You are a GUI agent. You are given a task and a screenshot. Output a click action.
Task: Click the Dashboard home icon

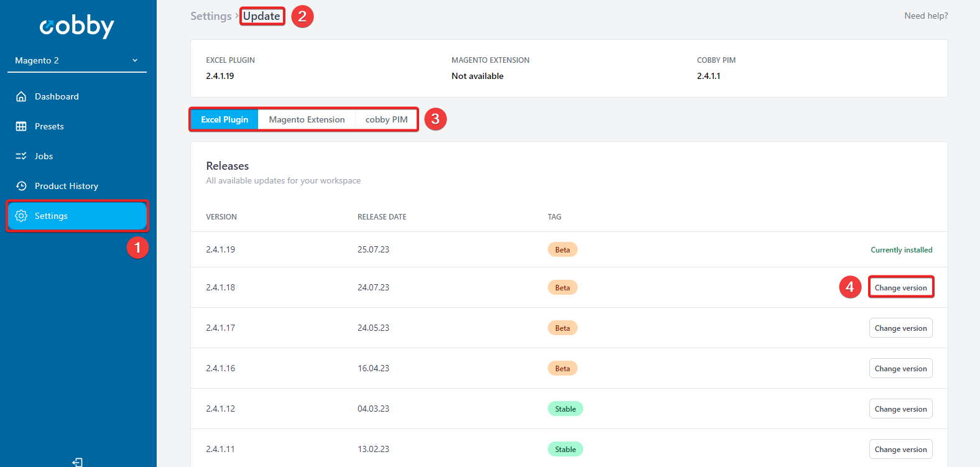point(21,96)
